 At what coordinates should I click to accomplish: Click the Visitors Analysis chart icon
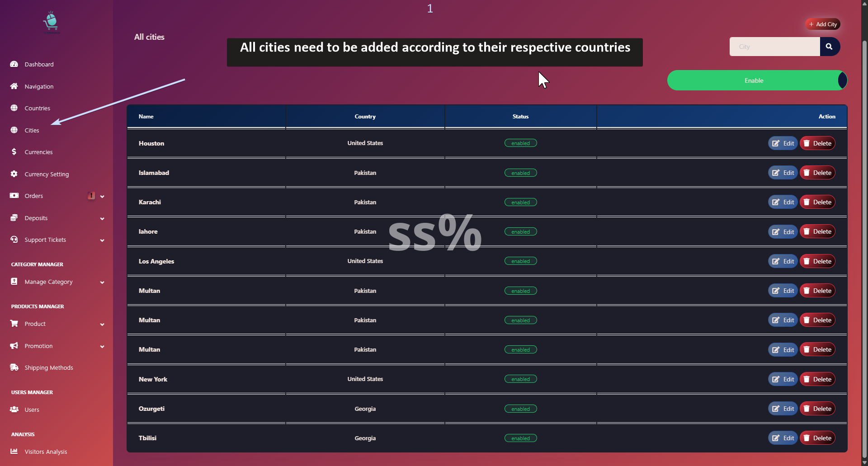[14, 452]
